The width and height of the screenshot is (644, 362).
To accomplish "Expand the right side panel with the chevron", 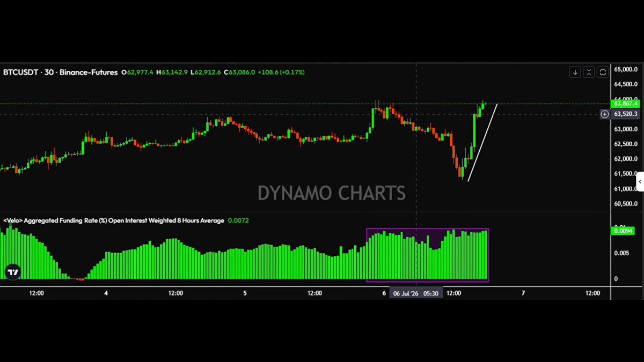I will click(640, 182).
